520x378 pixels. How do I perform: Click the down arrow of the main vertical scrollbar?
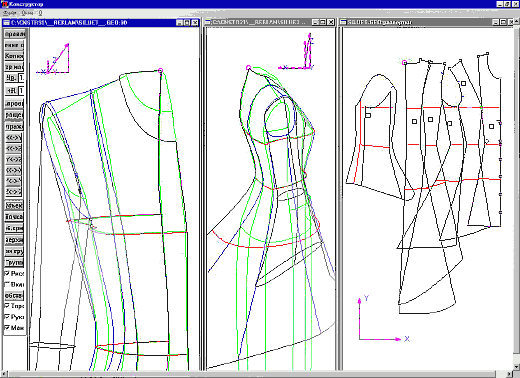coord(517,367)
